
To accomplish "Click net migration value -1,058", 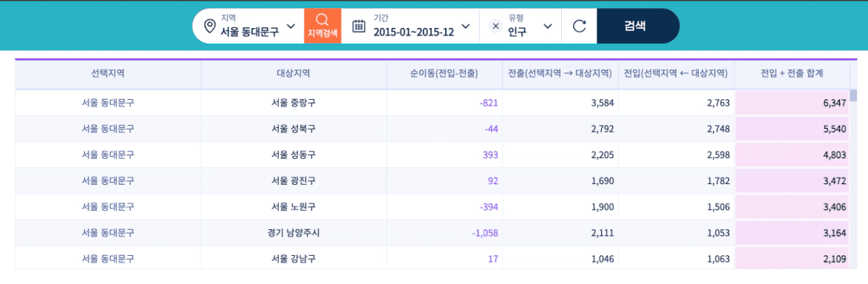I will click(x=486, y=233).
